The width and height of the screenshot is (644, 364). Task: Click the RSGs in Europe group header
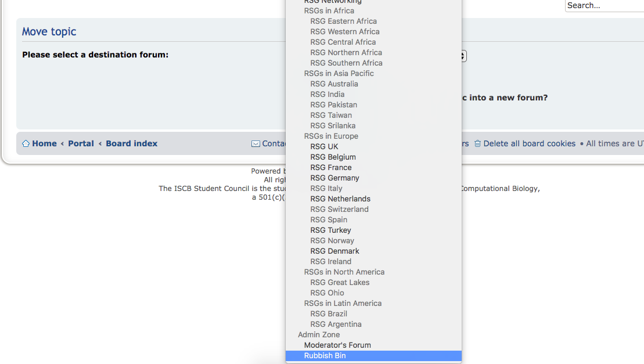331,136
